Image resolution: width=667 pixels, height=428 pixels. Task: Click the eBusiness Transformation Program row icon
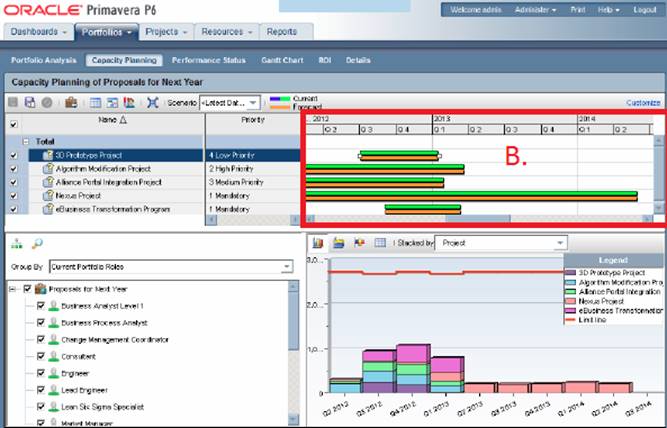click(48, 209)
